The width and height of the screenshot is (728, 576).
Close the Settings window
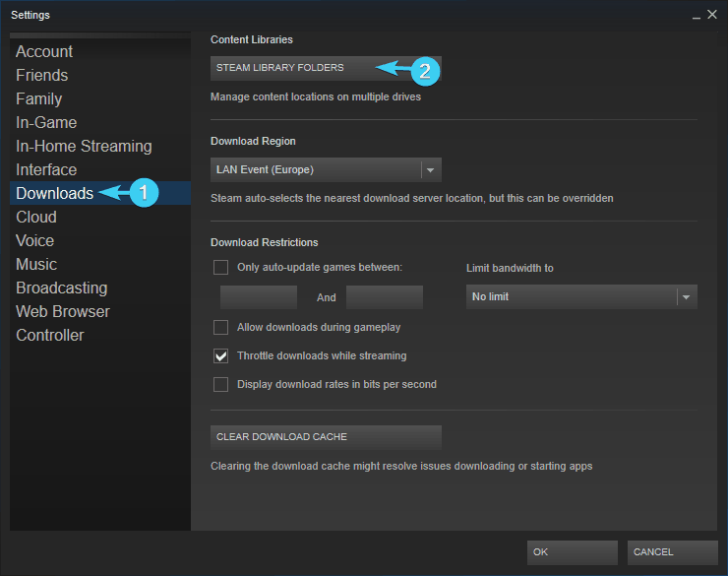pyautogui.click(x=712, y=15)
